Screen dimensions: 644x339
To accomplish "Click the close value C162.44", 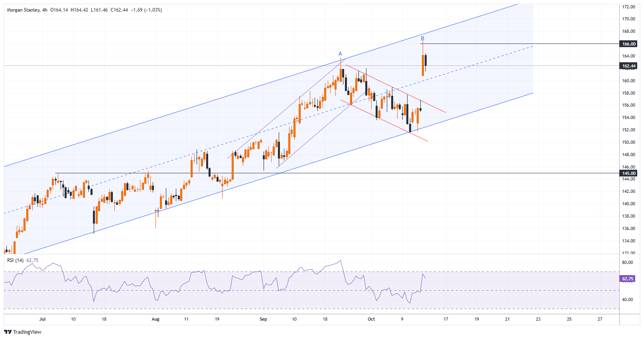I will (119, 10).
